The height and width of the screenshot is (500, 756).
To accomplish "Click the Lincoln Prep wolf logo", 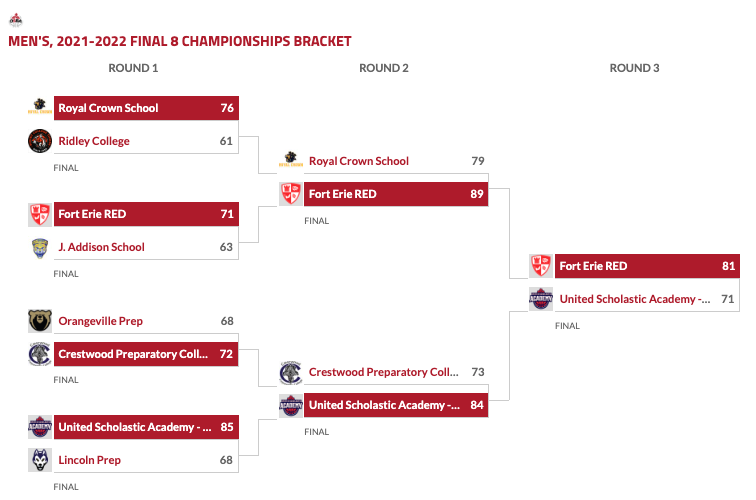I will point(40,460).
